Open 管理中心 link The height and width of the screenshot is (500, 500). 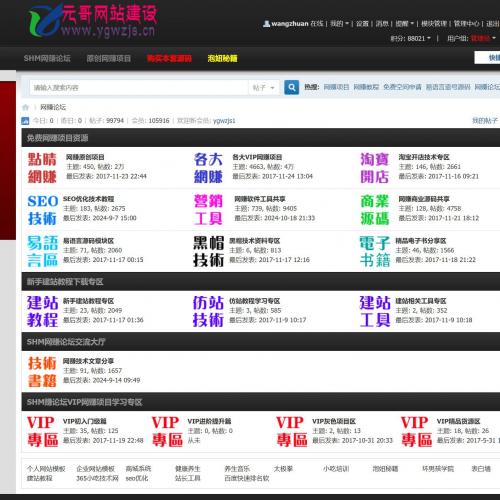coord(466,24)
